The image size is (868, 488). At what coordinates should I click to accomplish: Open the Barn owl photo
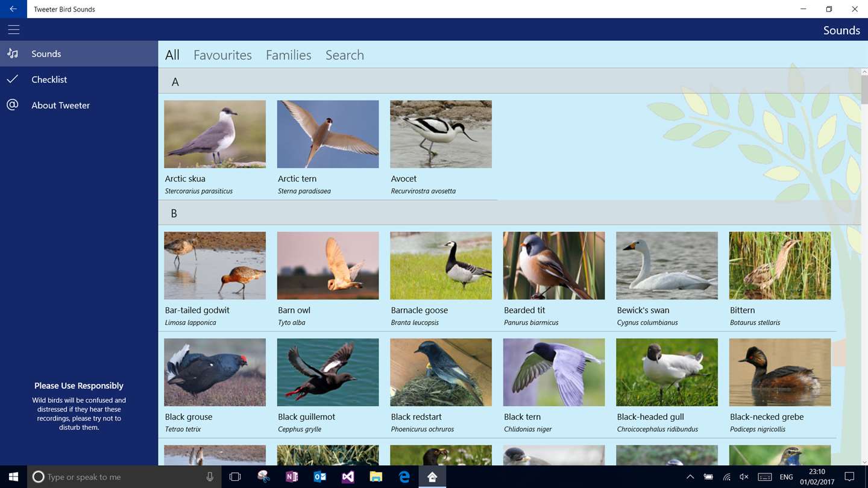tap(328, 266)
